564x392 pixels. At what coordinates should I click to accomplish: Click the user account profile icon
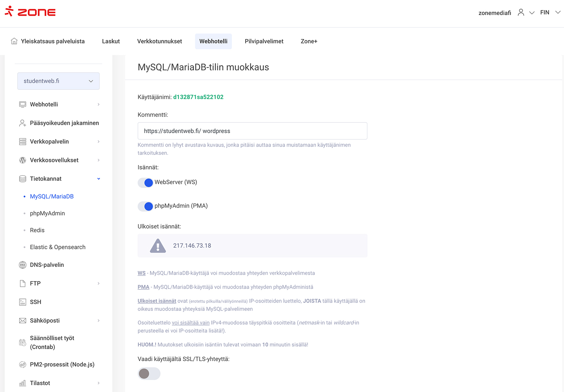click(521, 12)
